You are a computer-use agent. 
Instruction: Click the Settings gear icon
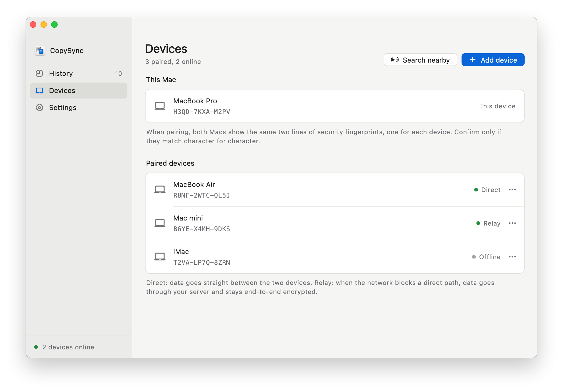point(39,108)
